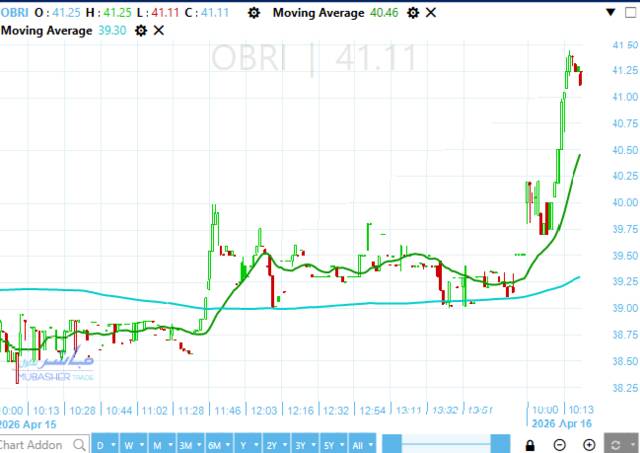640x453 pixels.
Task: Click the 40.50 price axis label
Action: pyautogui.click(x=625, y=150)
